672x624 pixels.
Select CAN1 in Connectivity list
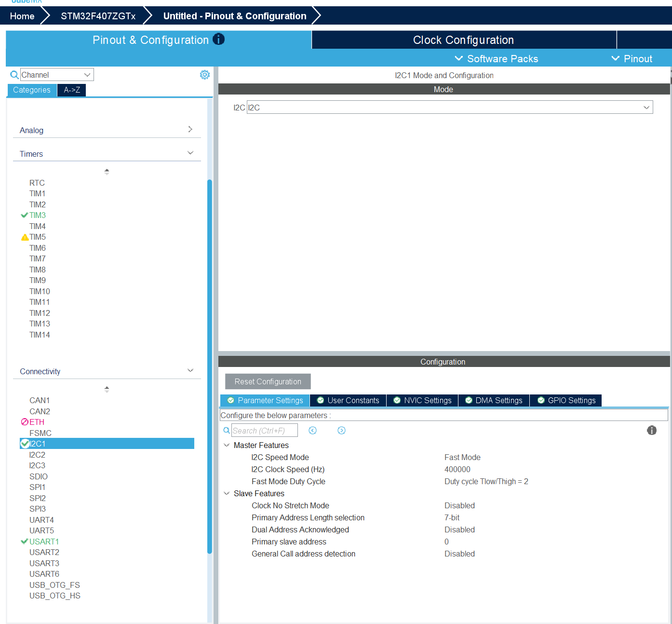click(40, 400)
